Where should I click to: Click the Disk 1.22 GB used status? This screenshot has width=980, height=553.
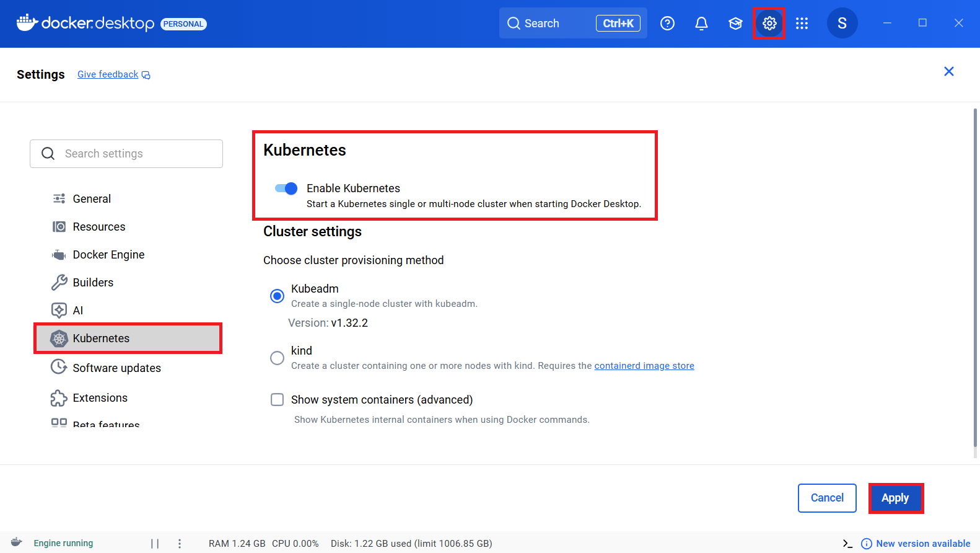pyautogui.click(x=411, y=544)
